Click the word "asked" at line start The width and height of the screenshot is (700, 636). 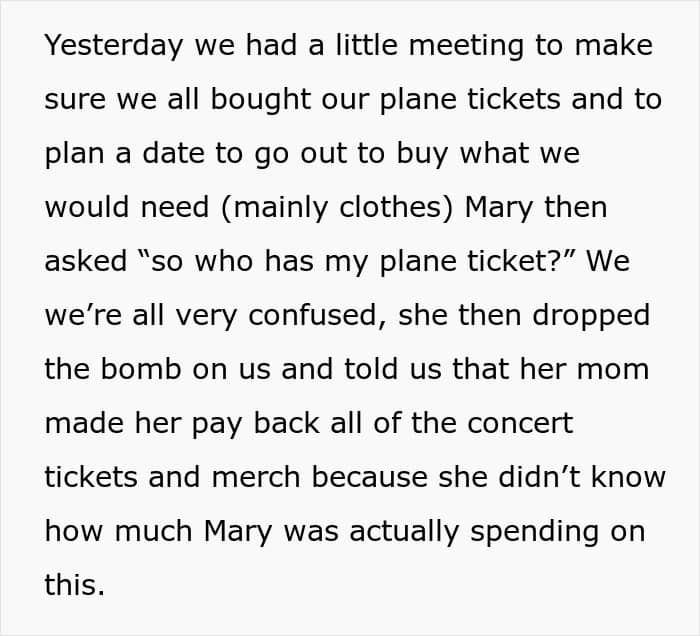click(86, 262)
